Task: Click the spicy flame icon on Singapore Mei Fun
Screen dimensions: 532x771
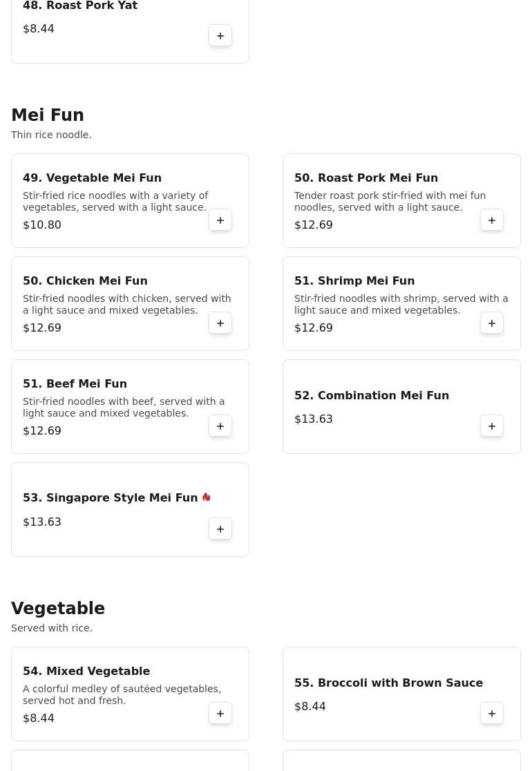Action: coord(207,497)
